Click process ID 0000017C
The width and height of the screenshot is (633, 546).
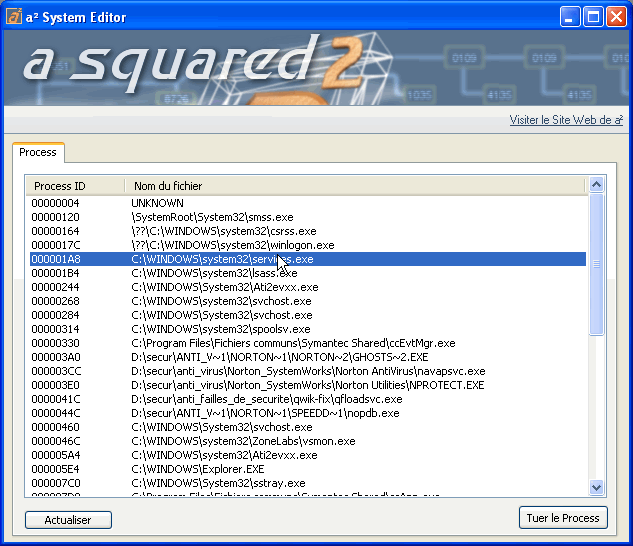tap(56, 245)
